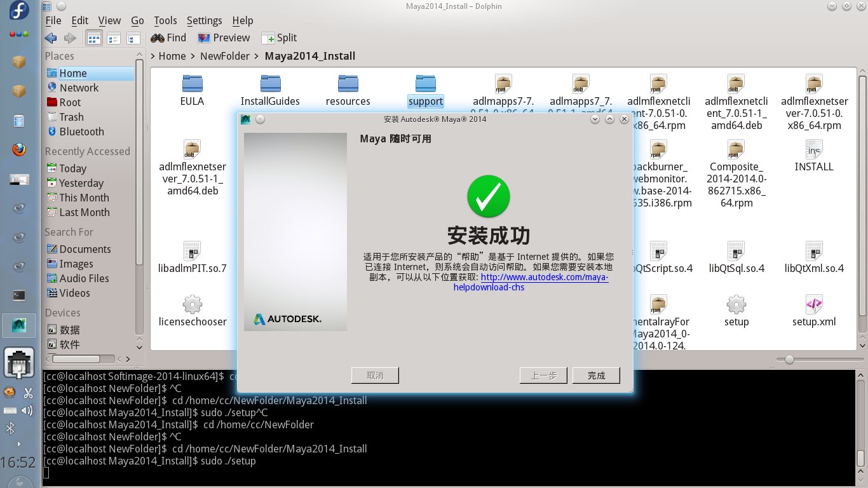Select the libQtSql.so.4 library file
This screenshot has height=488, width=868.
coord(736,257)
